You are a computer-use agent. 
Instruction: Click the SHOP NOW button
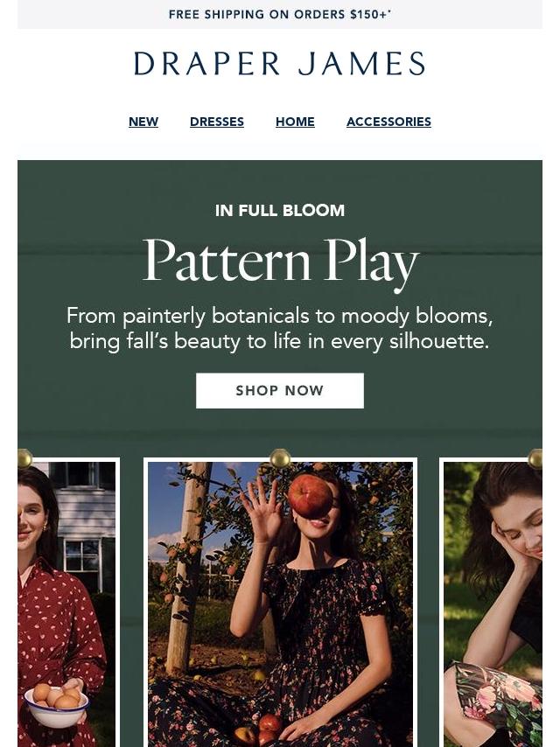point(280,391)
